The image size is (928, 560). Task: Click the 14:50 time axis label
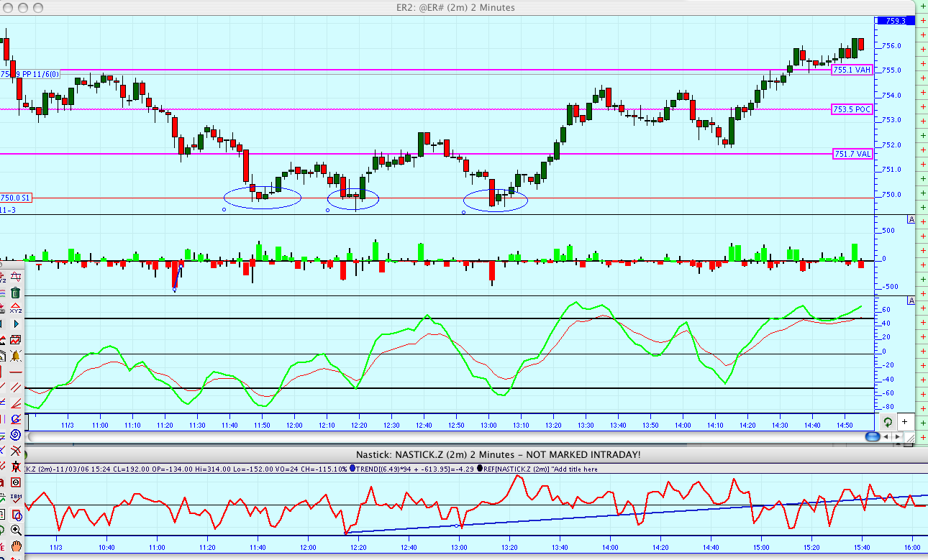tap(844, 426)
